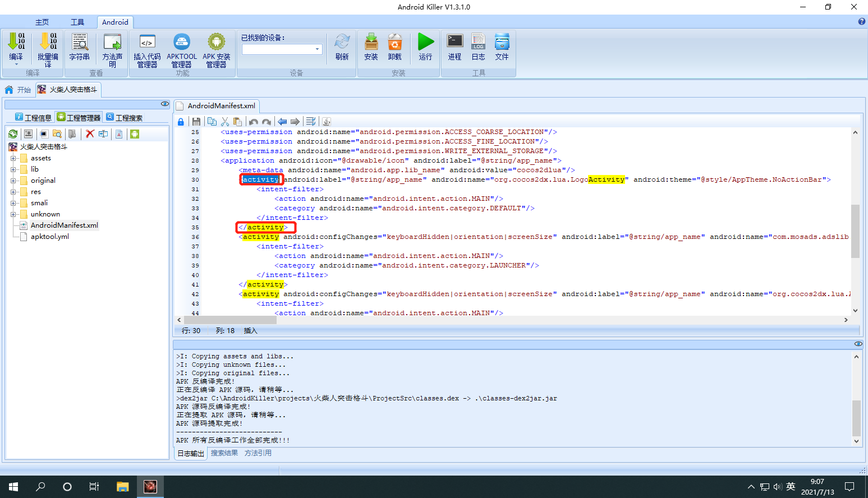868x498 pixels.
Task: Open the 日志 log tool
Action: click(x=478, y=47)
